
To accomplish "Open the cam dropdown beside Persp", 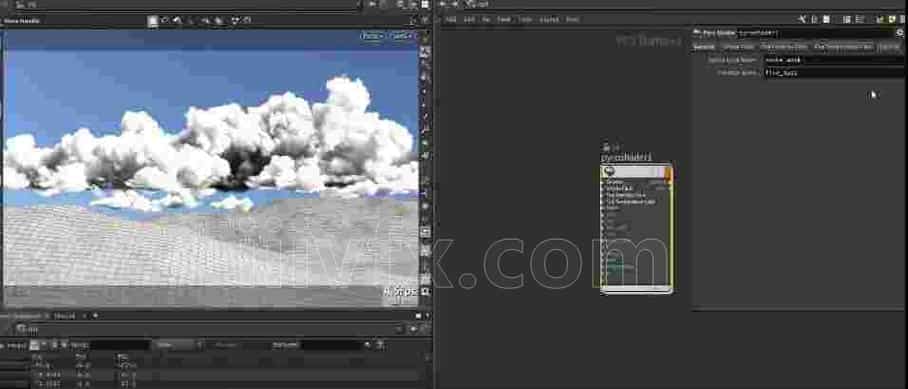I will (x=403, y=36).
